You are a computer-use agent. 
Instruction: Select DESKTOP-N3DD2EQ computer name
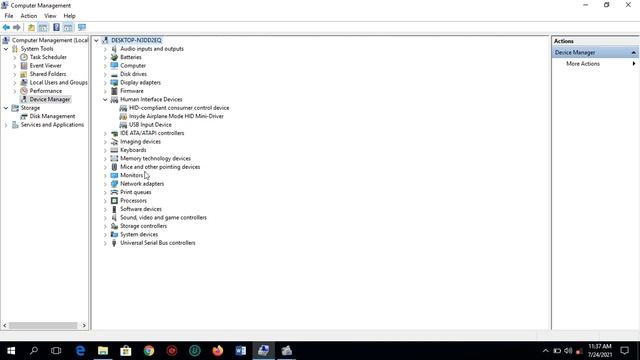tap(136, 40)
